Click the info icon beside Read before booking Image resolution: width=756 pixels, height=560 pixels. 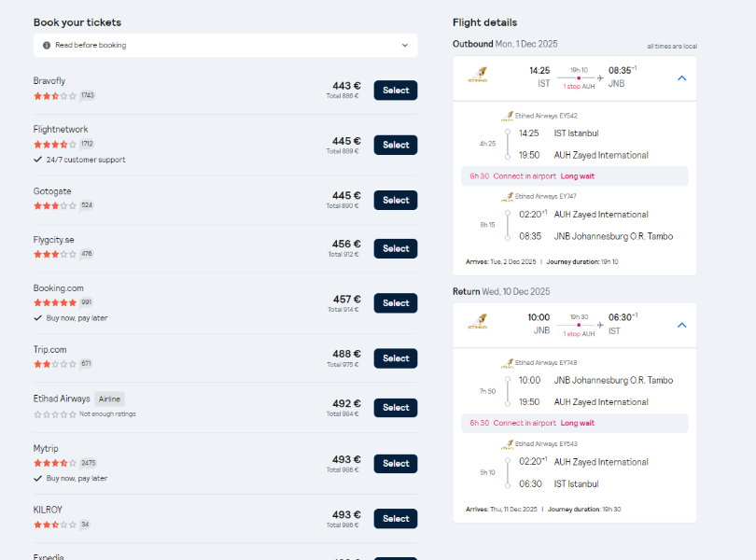pyautogui.click(x=47, y=46)
